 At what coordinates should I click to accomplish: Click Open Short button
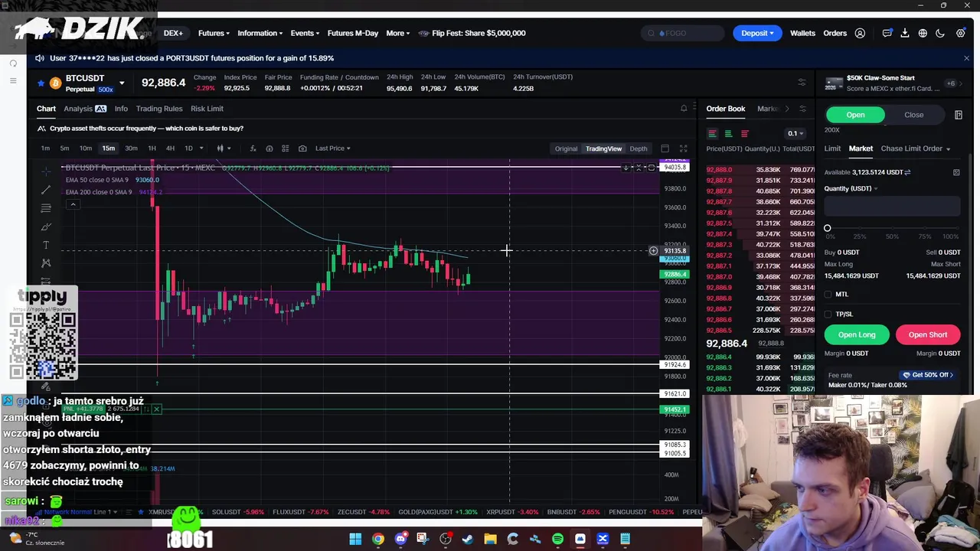point(927,334)
